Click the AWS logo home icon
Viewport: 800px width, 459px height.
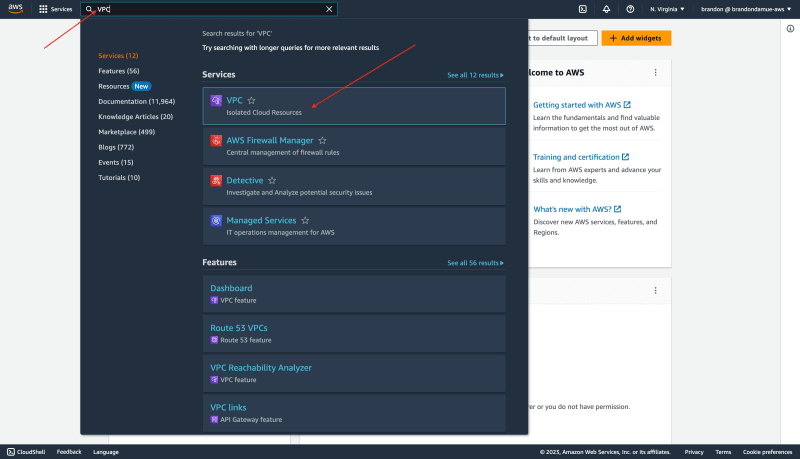click(15, 9)
